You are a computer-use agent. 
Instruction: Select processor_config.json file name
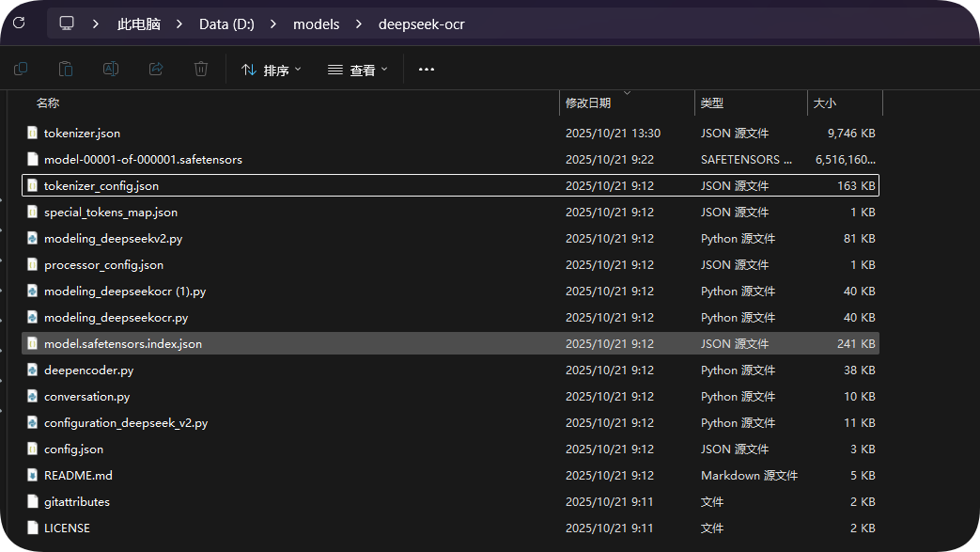coord(103,265)
